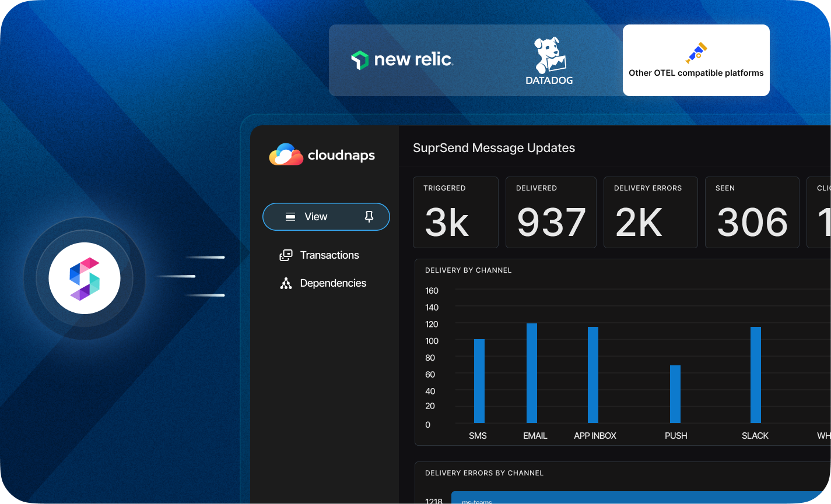
Task: Click the SuprSend Message Updates title
Action: point(494,148)
